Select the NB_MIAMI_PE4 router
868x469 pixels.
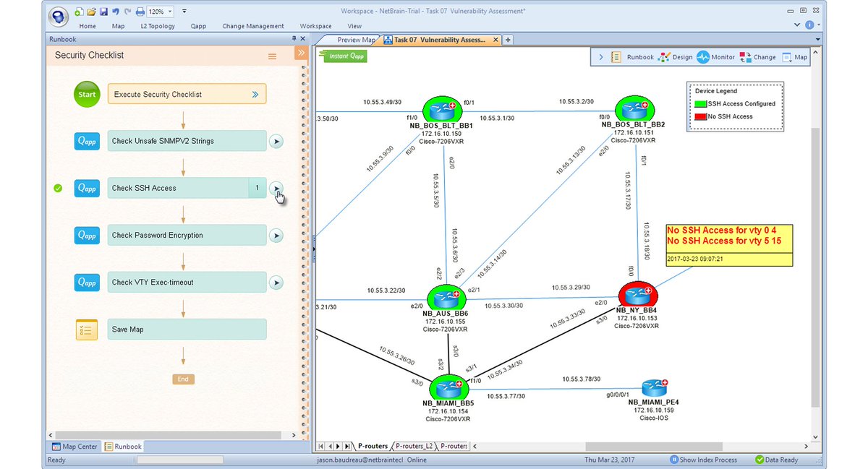[653, 388]
